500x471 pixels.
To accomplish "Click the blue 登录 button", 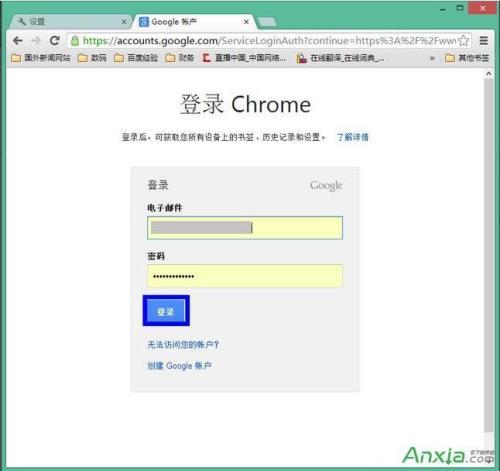I will click(x=166, y=311).
